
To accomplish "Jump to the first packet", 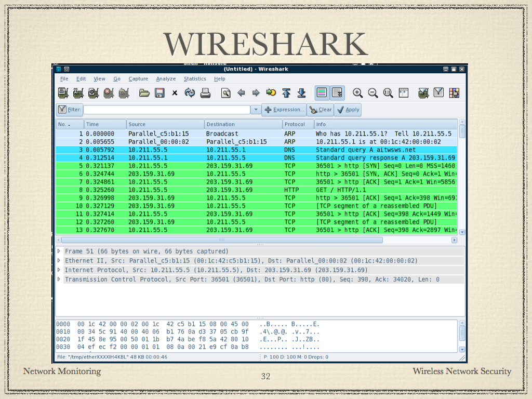I will point(286,93).
